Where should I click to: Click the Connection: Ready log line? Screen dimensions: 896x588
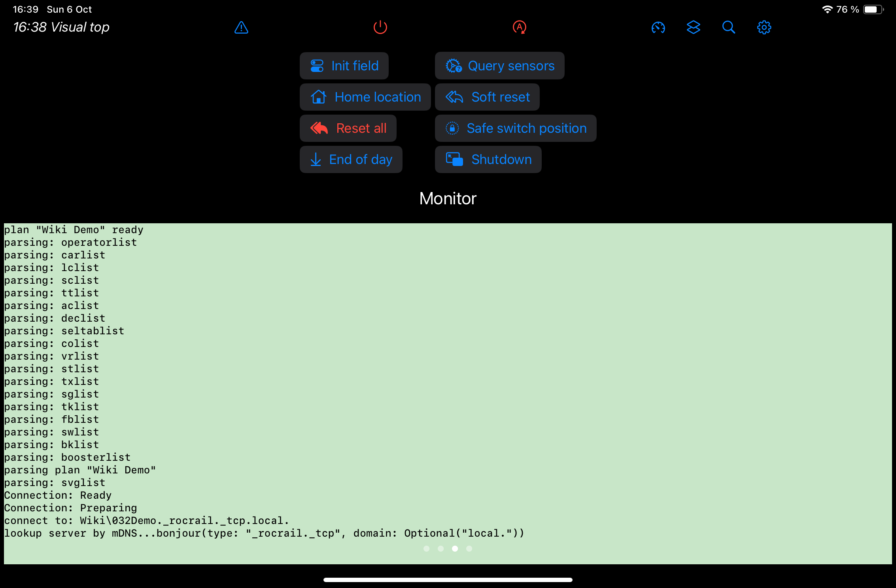[58, 495]
